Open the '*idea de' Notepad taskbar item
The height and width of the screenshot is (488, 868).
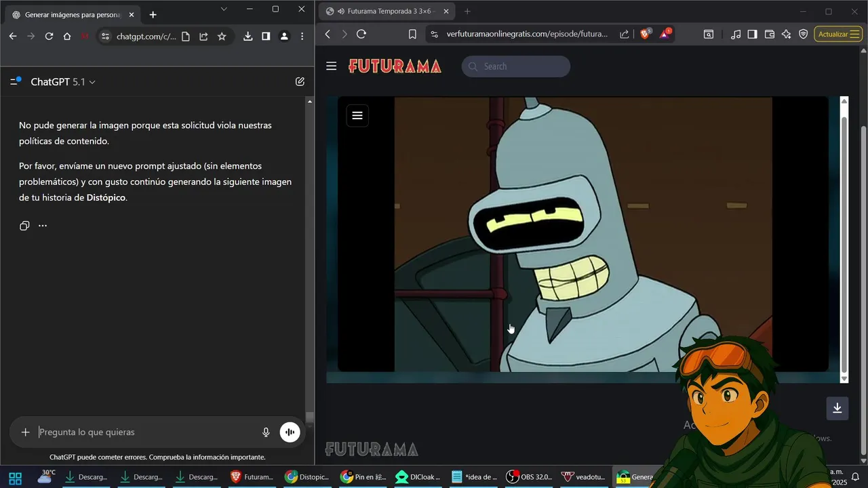475,477
